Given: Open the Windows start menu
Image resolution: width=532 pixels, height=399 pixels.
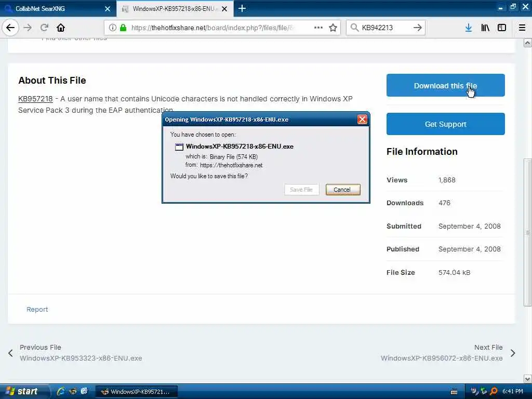Looking at the screenshot, I should coord(24,391).
